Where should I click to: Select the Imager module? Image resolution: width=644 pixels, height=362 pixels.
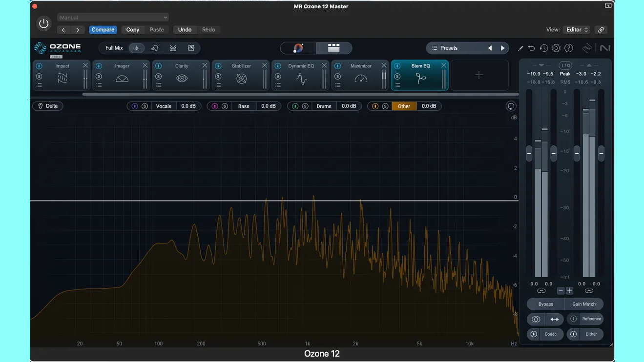122,78
